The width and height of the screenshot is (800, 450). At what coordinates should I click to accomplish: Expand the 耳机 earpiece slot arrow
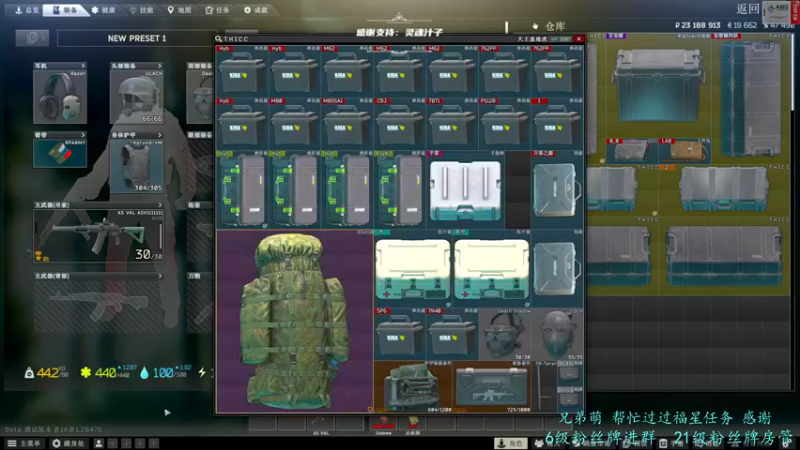click(x=83, y=66)
